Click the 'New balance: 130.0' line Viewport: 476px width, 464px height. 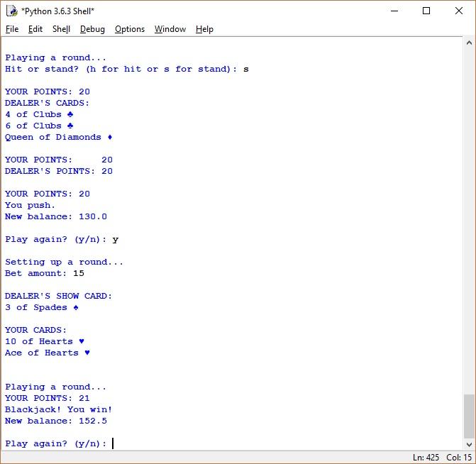coord(56,216)
